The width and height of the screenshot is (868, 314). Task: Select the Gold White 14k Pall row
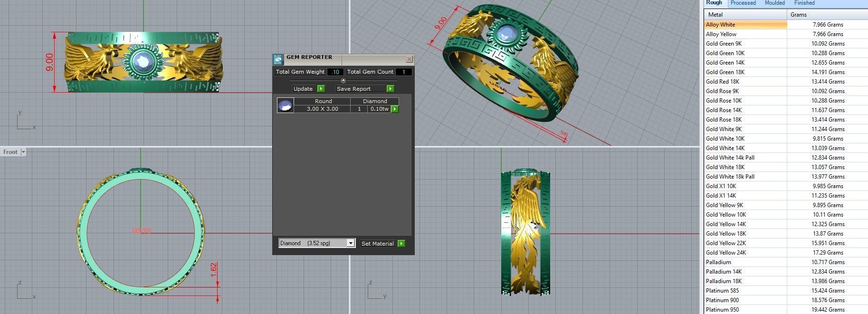(x=786, y=158)
